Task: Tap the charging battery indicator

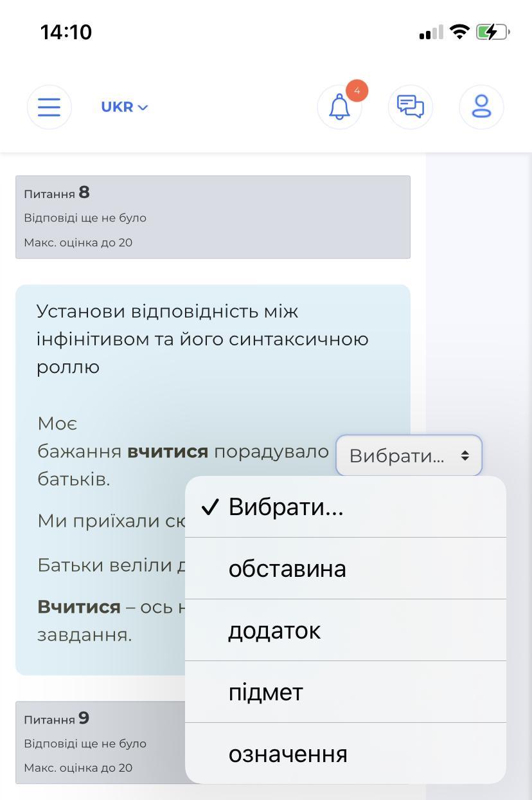Action: [492, 32]
